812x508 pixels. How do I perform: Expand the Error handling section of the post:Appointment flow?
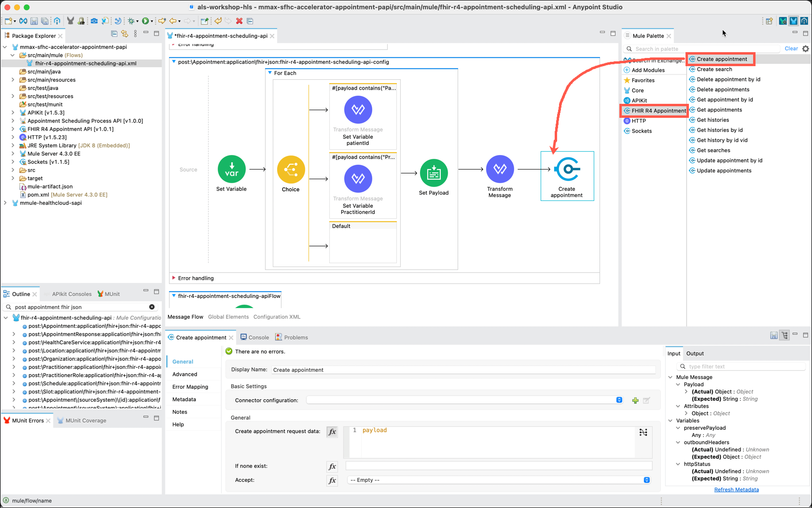click(x=174, y=278)
